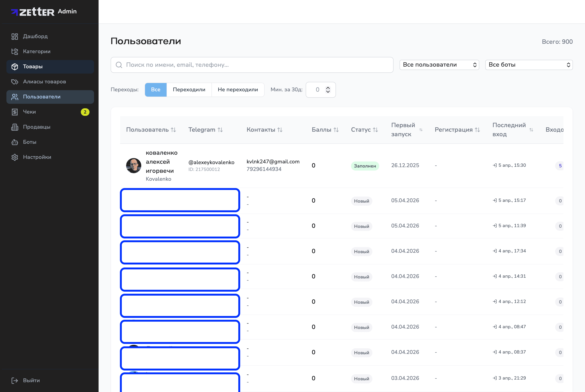Select the 'Не переходили' filter option
Image resolution: width=585 pixels, height=392 pixels.
tap(238, 90)
